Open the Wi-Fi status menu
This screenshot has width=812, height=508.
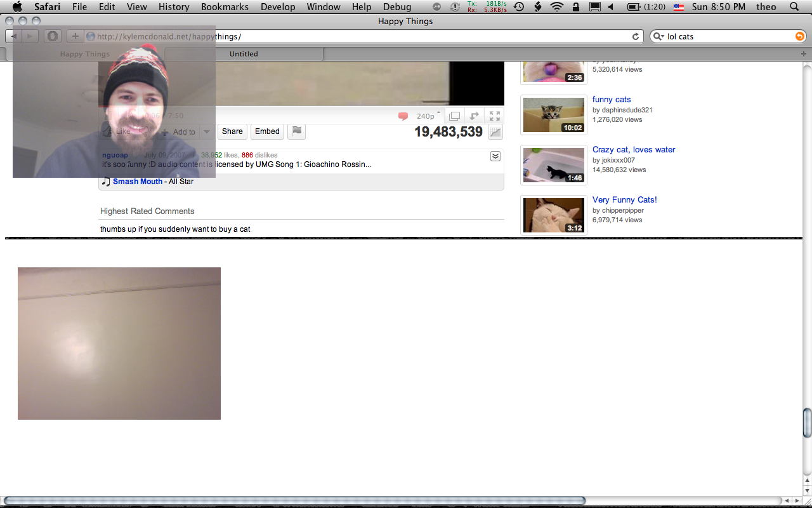pyautogui.click(x=557, y=7)
